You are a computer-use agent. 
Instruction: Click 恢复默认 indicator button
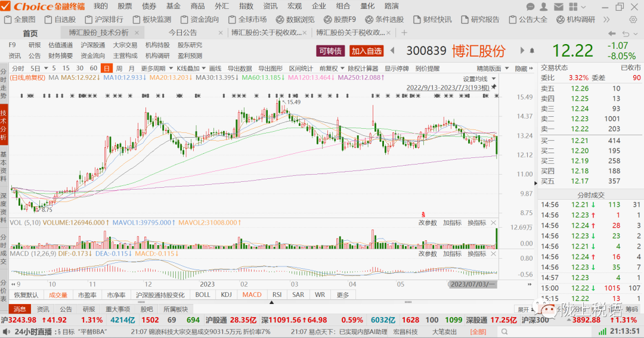(x=26, y=294)
